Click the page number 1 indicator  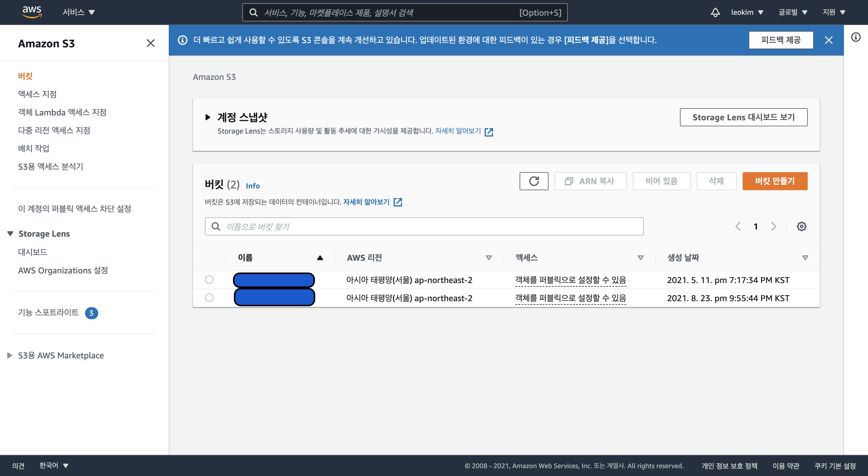click(x=756, y=226)
